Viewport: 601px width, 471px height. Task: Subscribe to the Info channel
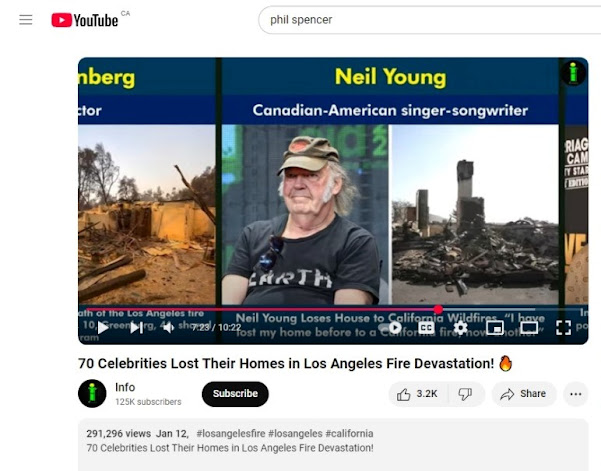tap(235, 394)
